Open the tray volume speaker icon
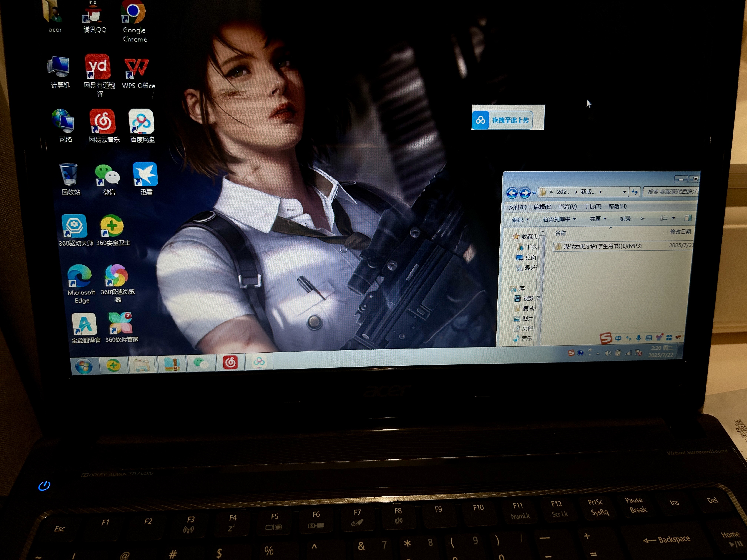Viewport: 747px width, 560px height. coord(607,353)
